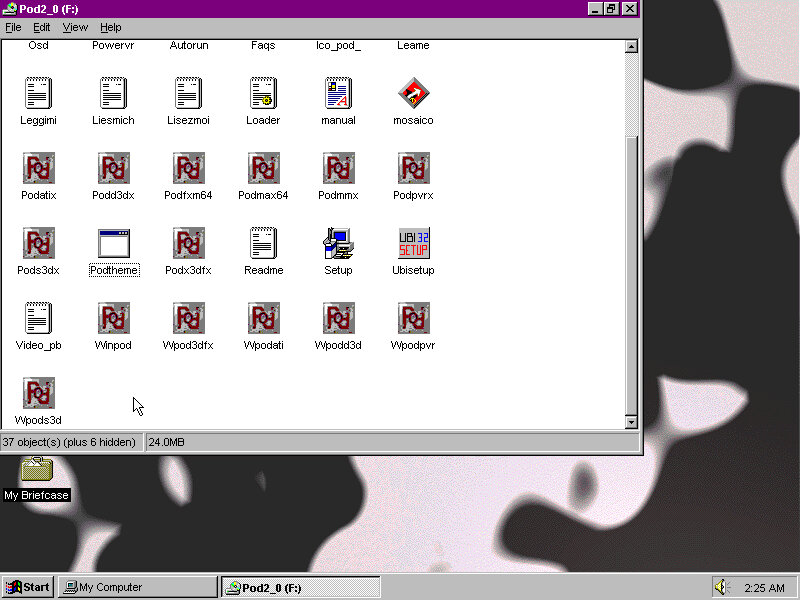Switch to My Computer taskbar button
The image size is (800, 600).
(137, 587)
